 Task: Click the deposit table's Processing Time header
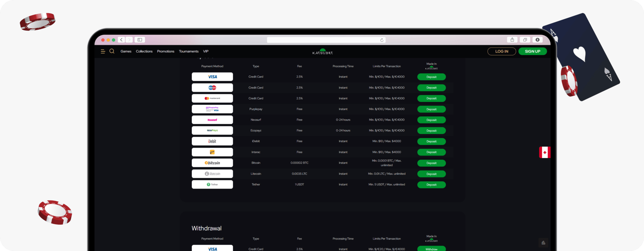[343, 66]
